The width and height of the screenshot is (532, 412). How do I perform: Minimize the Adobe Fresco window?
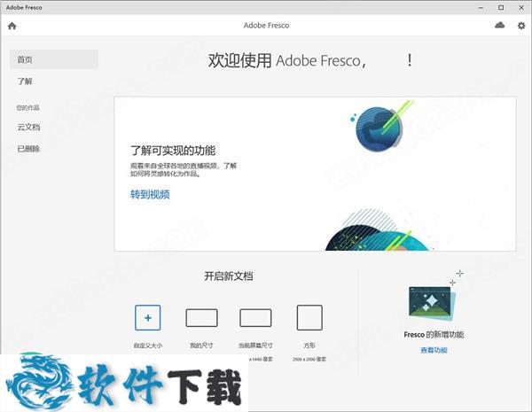click(x=481, y=7)
